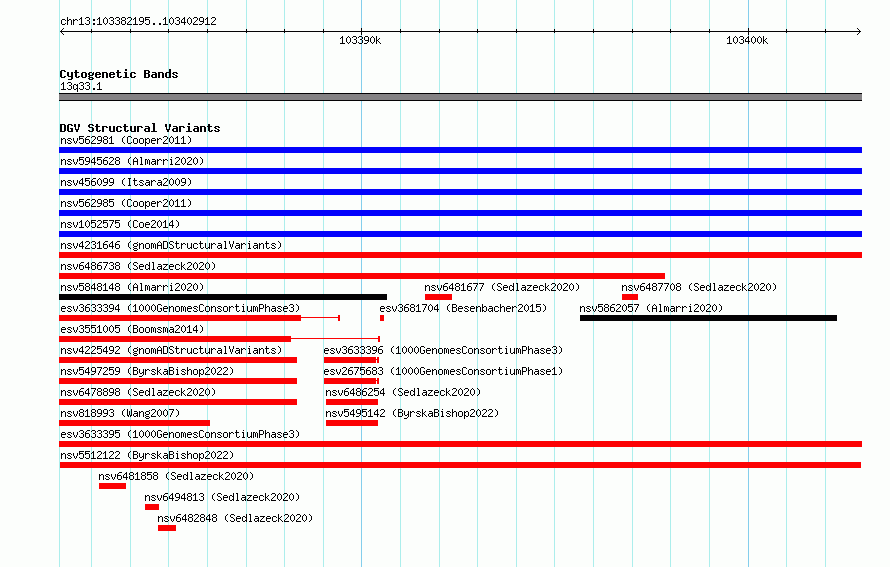Click nsv4231646 (gnomADStructuralVariants) label
890x567 pixels.
[x=171, y=245]
